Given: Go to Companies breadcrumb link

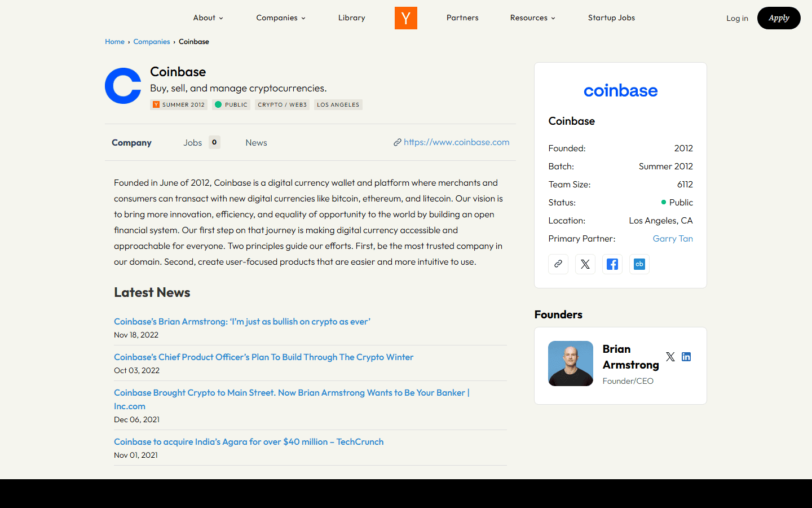Looking at the screenshot, I should (152, 42).
